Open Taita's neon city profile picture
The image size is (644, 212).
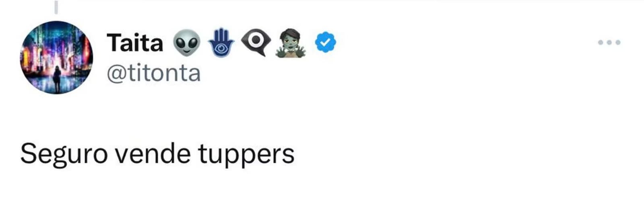(56, 57)
